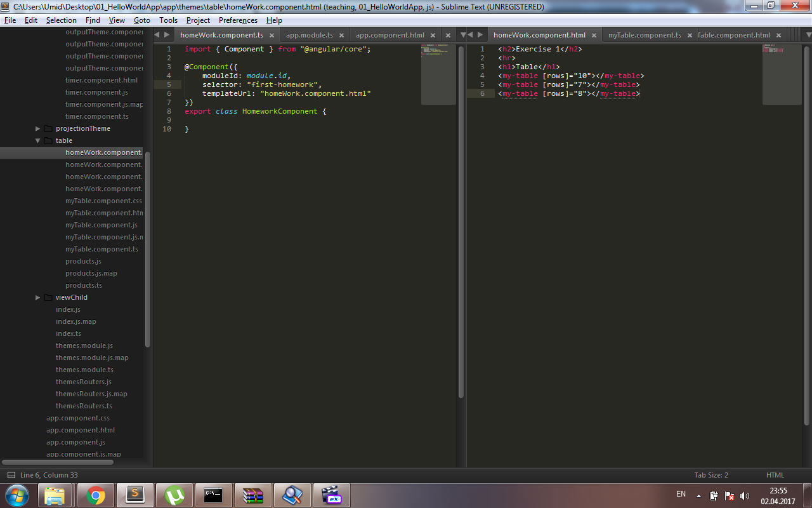Open the Windows Start button
This screenshot has height=508, width=812.
[16, 495]
